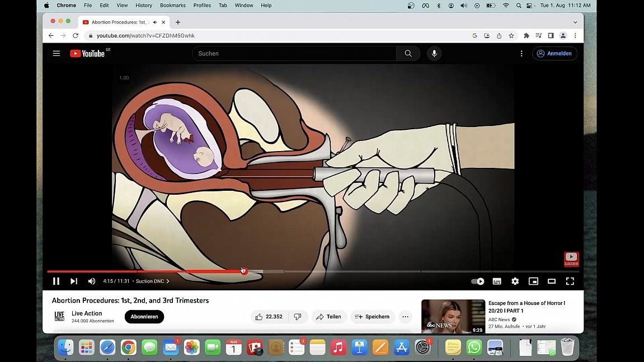Viewport: 644px width, 362px height.
Task: Click the video progress bar scrubber
Action: pos(243,271)
